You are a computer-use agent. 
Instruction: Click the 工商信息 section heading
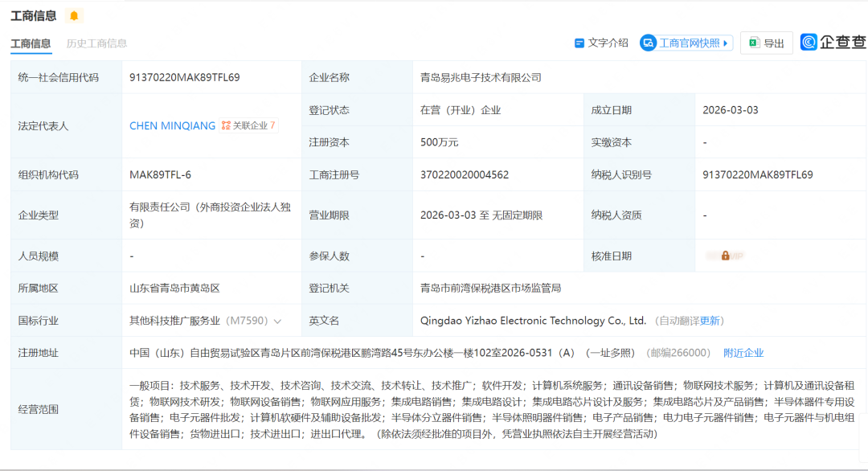pyautogui.click(x=33, y=16)
